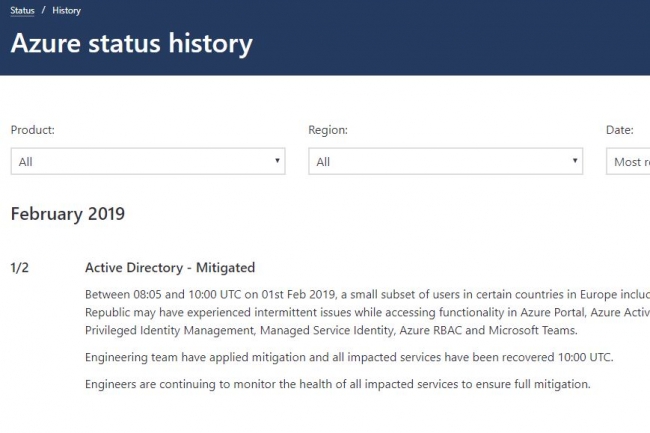Click the Region: label
The width and height of the screenshot is (650, 433).
pyautogui.click(x=328, y=130)
